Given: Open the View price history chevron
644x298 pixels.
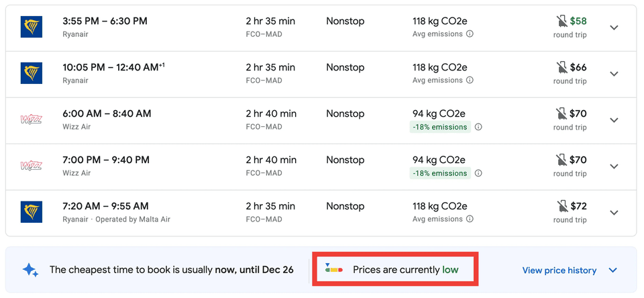Looking at the screenshot, I should click(612, 270).
